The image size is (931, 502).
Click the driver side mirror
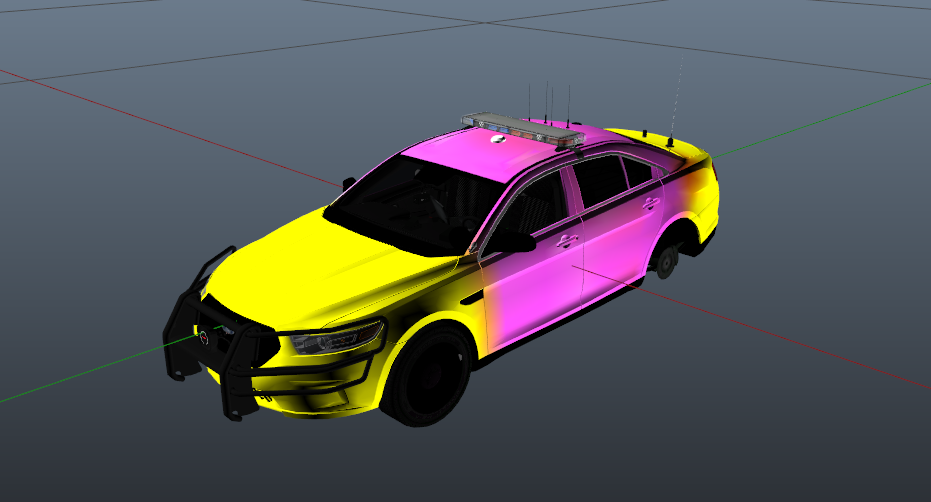509,241
